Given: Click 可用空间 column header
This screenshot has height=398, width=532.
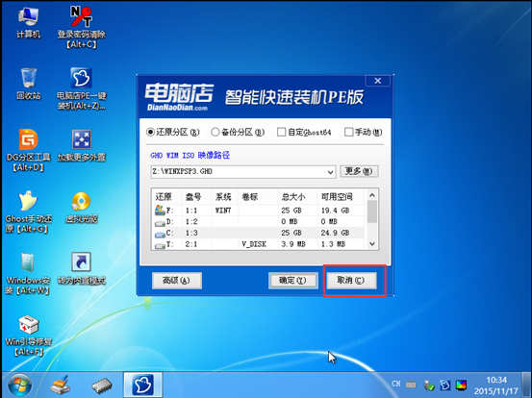Looking at the screenshot, I should pyautogui.click(x=341, y=197).
